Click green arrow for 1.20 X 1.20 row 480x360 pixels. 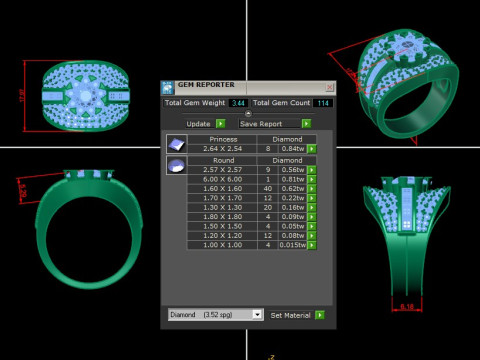(312, 236)
